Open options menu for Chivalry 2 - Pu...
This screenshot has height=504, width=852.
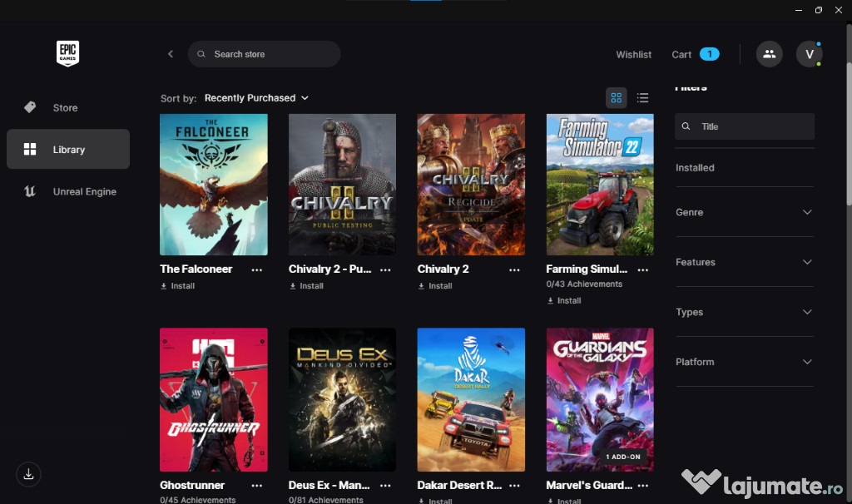click(385, 270)
